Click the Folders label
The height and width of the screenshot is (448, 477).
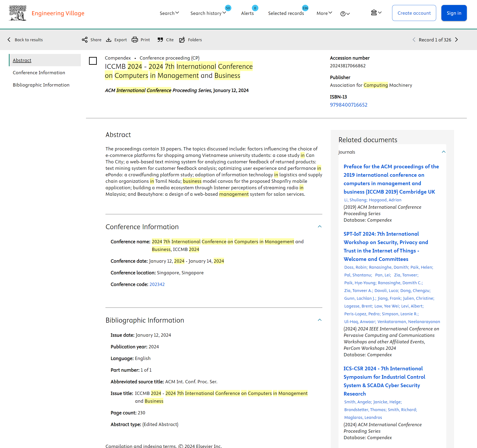(195, 40)
